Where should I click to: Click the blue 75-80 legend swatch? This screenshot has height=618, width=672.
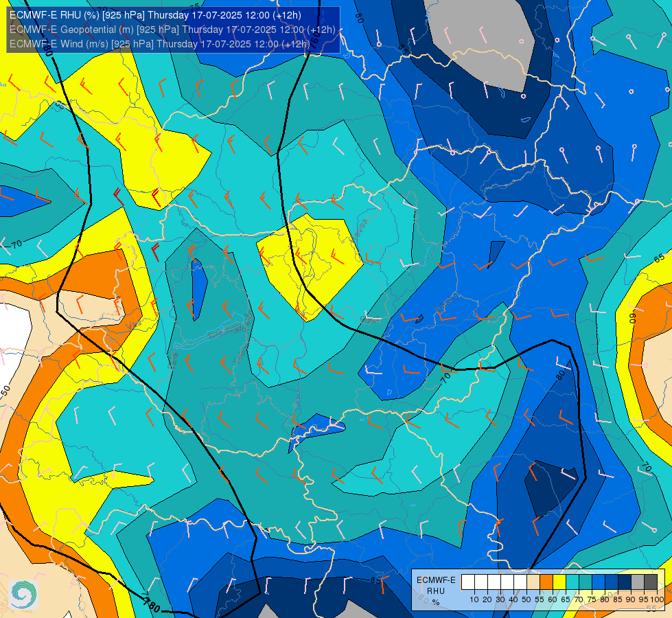(x=599, y=582)
